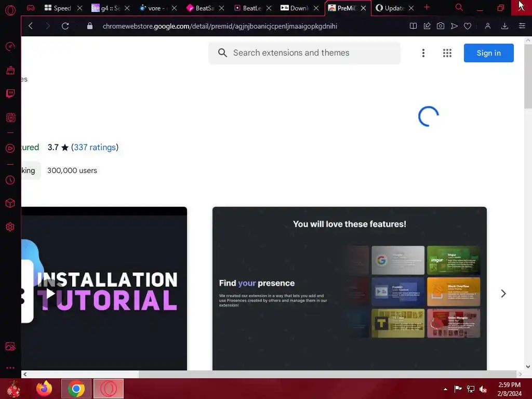Play the Installation Tutorial video

tap(50, 294)
